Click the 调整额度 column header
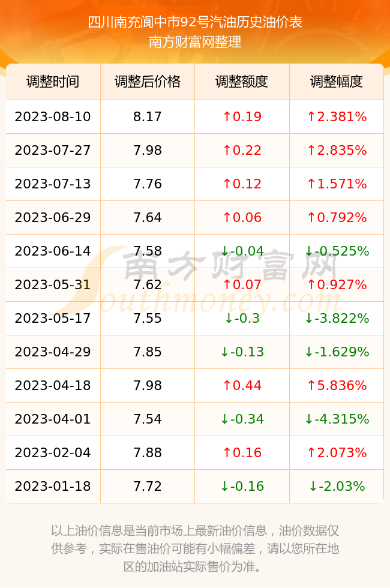 [242, 82]
